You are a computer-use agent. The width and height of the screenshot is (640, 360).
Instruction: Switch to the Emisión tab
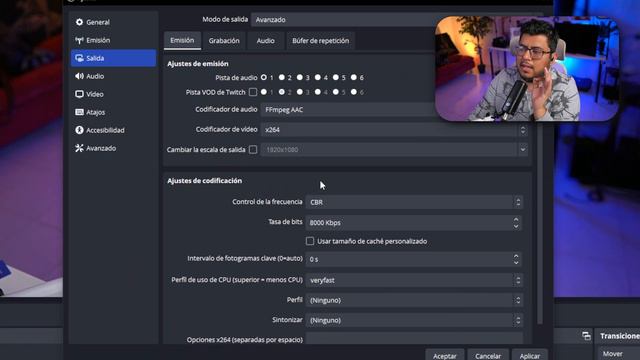click(182, 40)
